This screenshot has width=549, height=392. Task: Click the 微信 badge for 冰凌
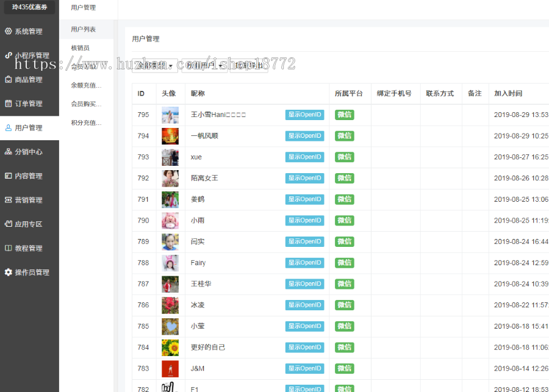(345, 305)
